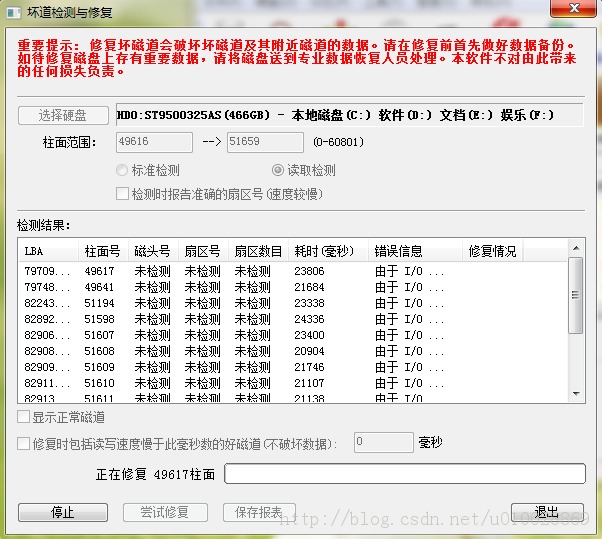Enable 检测时报告准确的扇区号 checkbox
The width and height of the screenshot is (602, 539).
pyautogui.click(x=122, y=193)
